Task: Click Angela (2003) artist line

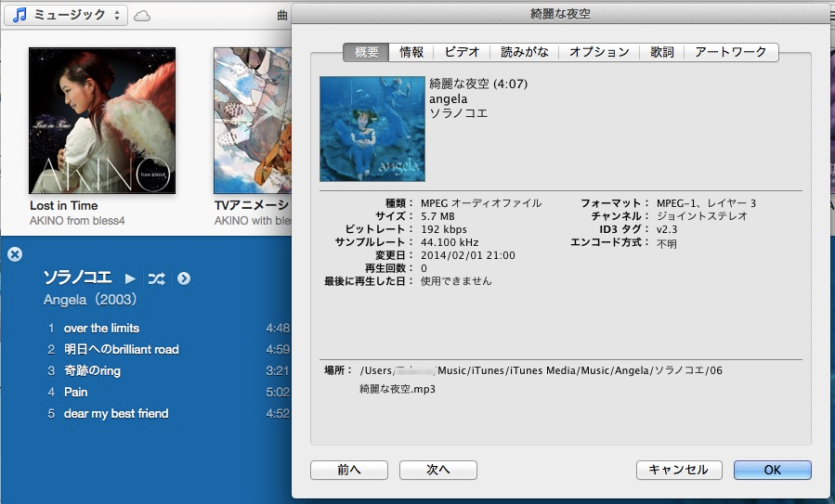Action: pyautogui.click(x=90, y=300)
